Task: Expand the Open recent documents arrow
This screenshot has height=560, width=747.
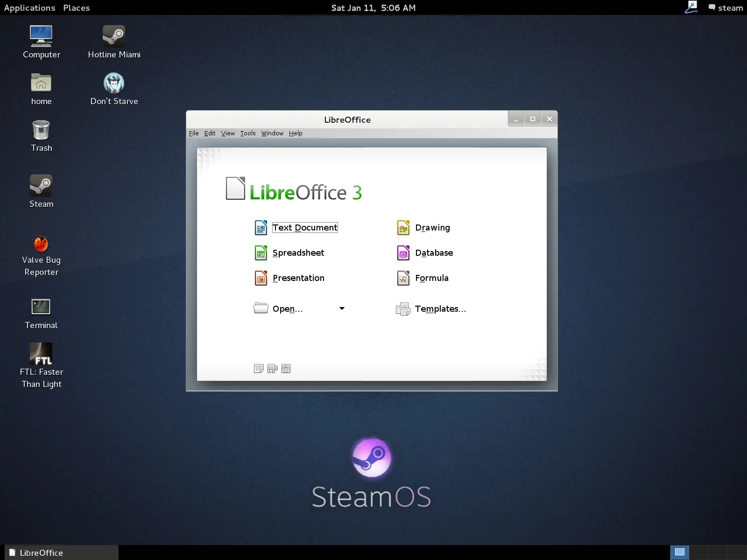Action: [342, 308]
